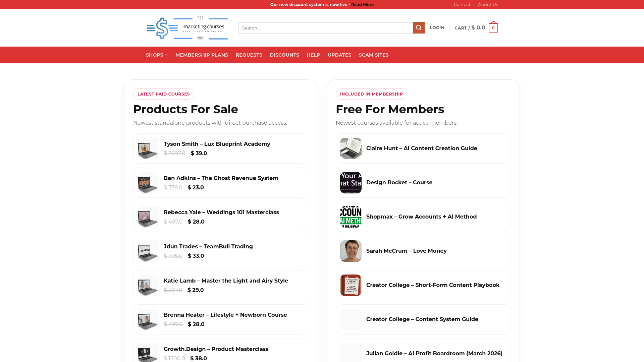Click the Products For Sale heading
644x362 pixels.
tap(185, 109)
